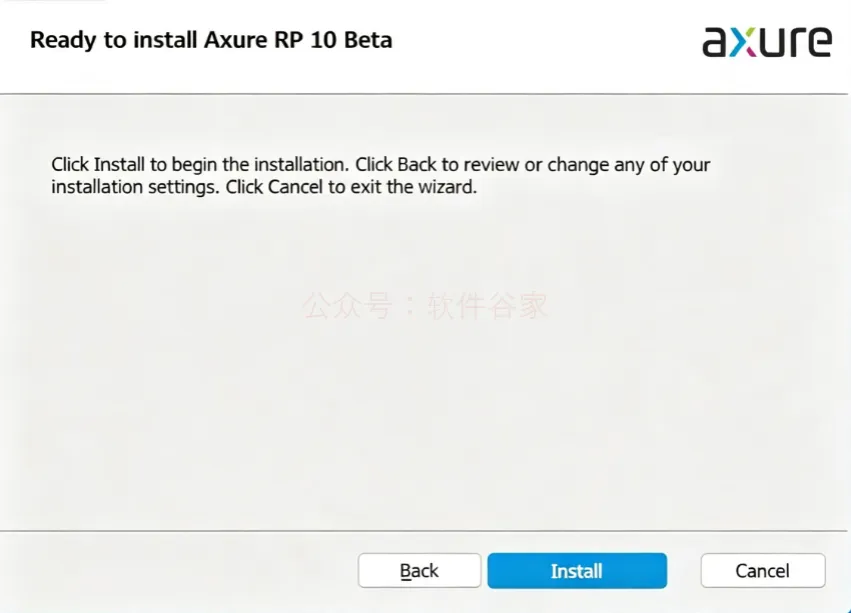The image size is (851, 613).
Task: Click the word 'Back' in the instructions text
Action: tap(417, 165)
